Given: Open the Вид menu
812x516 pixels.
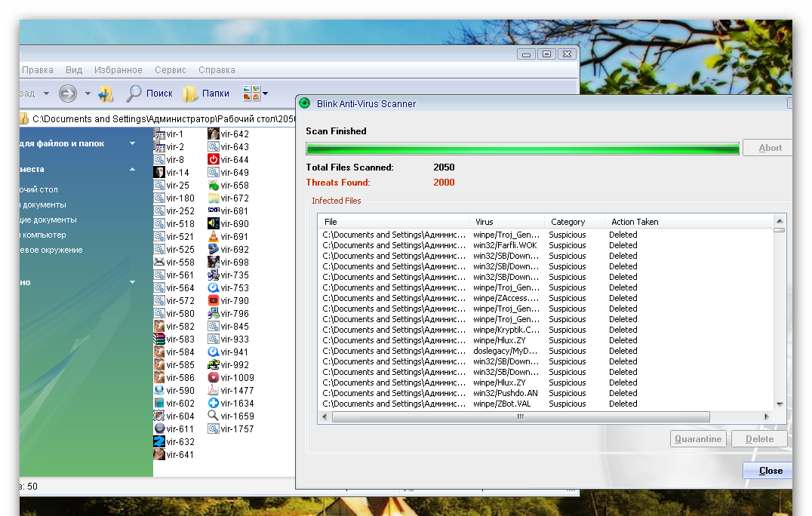Looking at the screenshot, I should pos(74,70).
